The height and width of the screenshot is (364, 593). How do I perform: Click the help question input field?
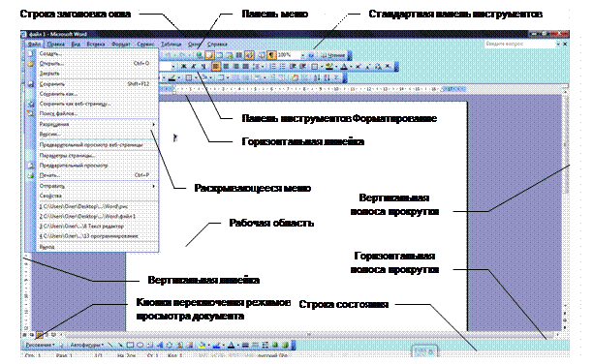tap(520, 45)
